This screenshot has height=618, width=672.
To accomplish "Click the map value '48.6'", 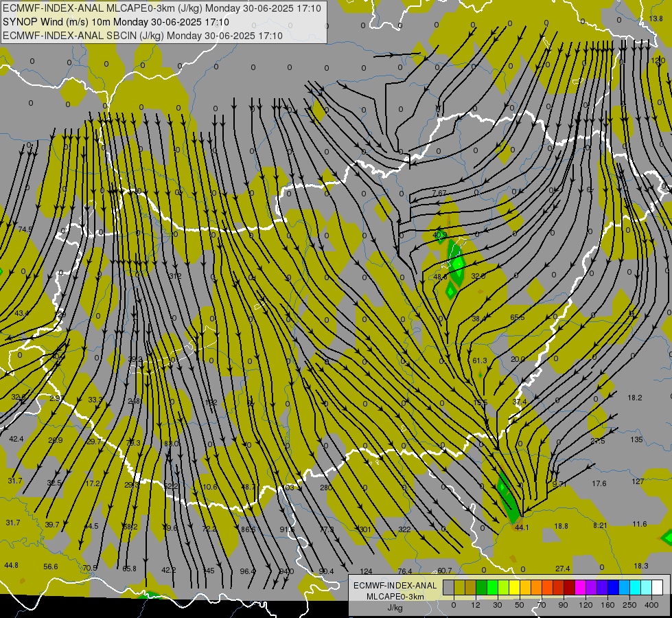I will click(x=440, y=277).
